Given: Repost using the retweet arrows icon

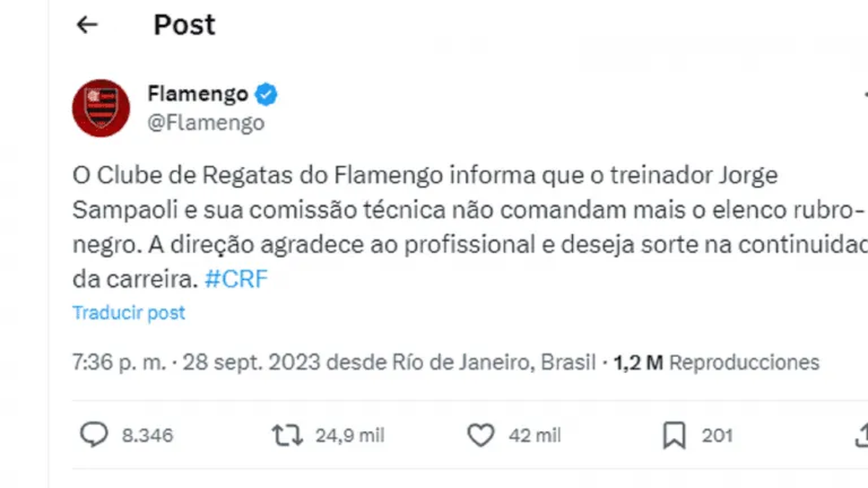Looking at the screenshot, I should click(x=286, y=435).
